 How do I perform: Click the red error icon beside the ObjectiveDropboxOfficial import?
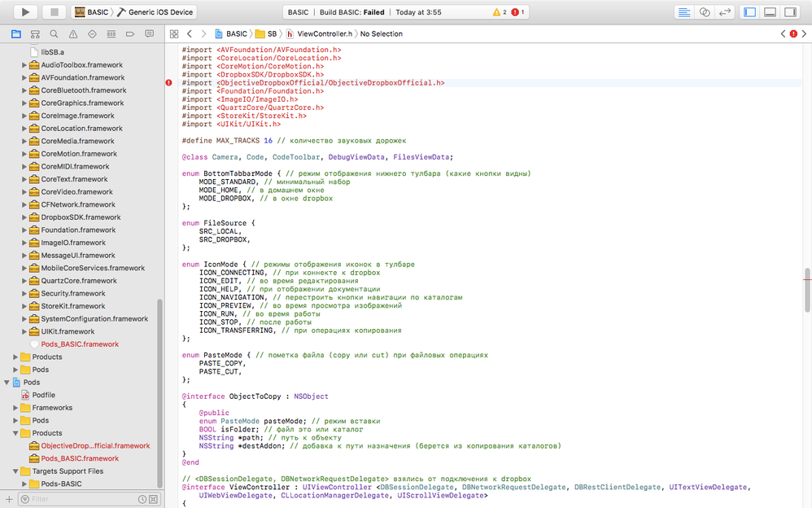click(169, 83)
